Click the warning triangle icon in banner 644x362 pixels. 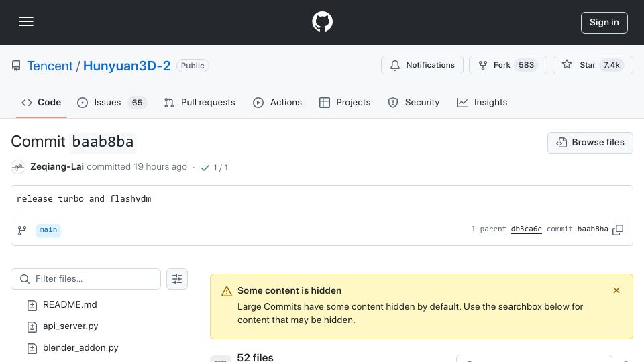click(227, 291)
